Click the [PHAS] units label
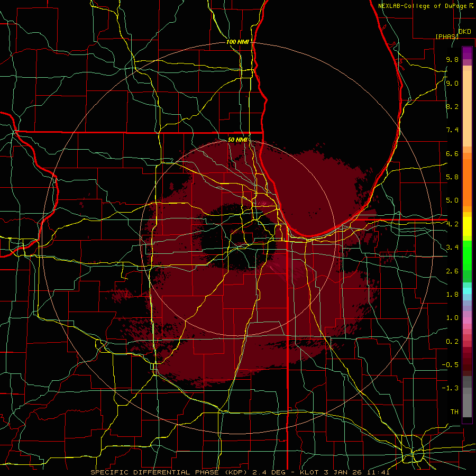The image size is (476, 476). pyautogui.click(x=447, y=36)
